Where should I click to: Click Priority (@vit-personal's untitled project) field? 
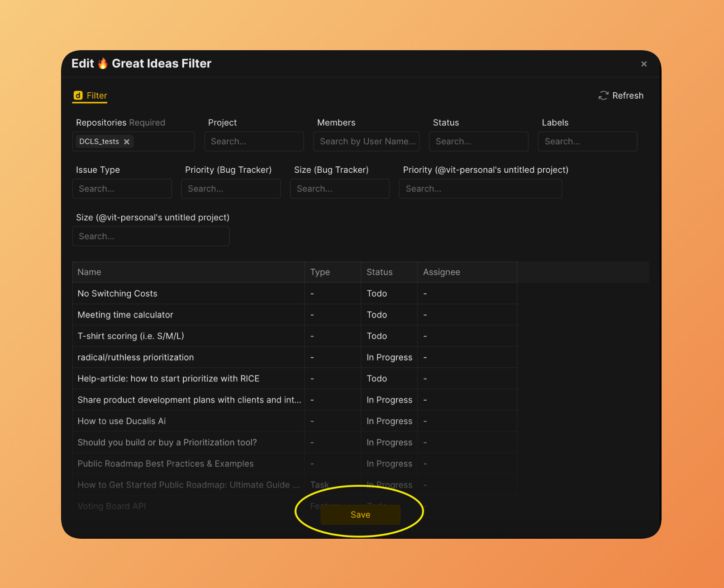[480, 189]
